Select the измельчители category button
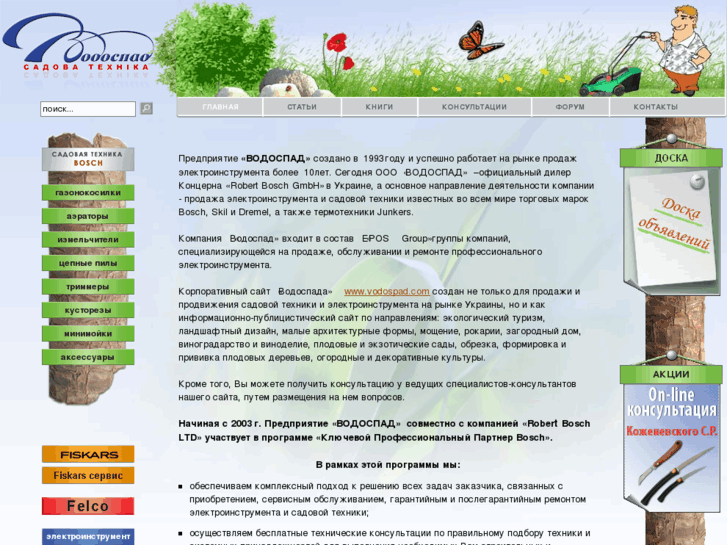Image resolution: width=727 pixels, height=545 pixels. coord(88,239)
